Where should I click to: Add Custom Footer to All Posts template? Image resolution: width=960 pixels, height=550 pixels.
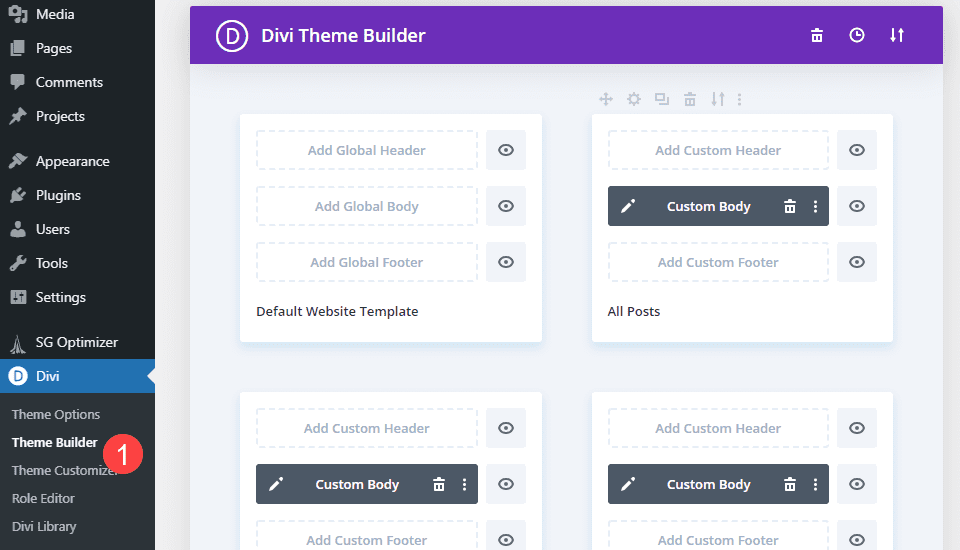click(x=718, y=262)
